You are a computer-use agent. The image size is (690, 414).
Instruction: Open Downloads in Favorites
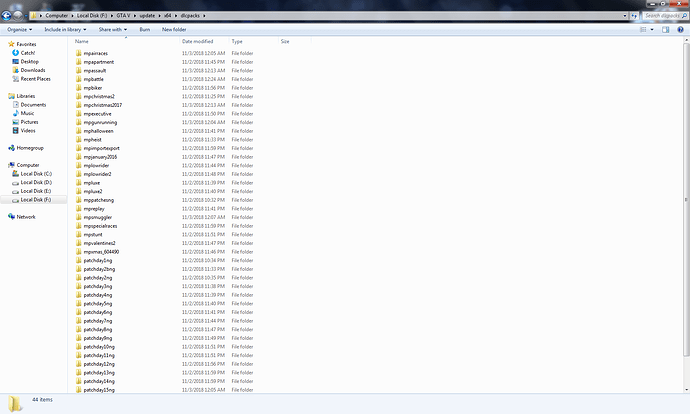(33, 70)
